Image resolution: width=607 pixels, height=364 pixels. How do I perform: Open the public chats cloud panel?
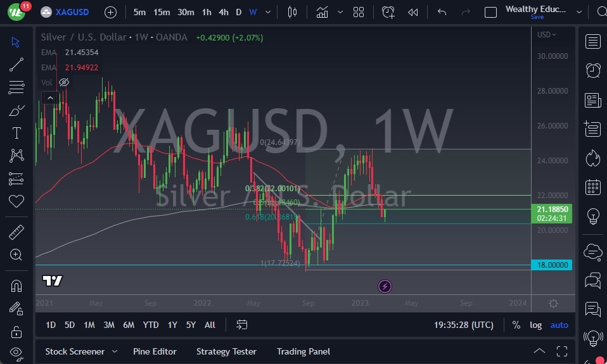click(592, 252)
